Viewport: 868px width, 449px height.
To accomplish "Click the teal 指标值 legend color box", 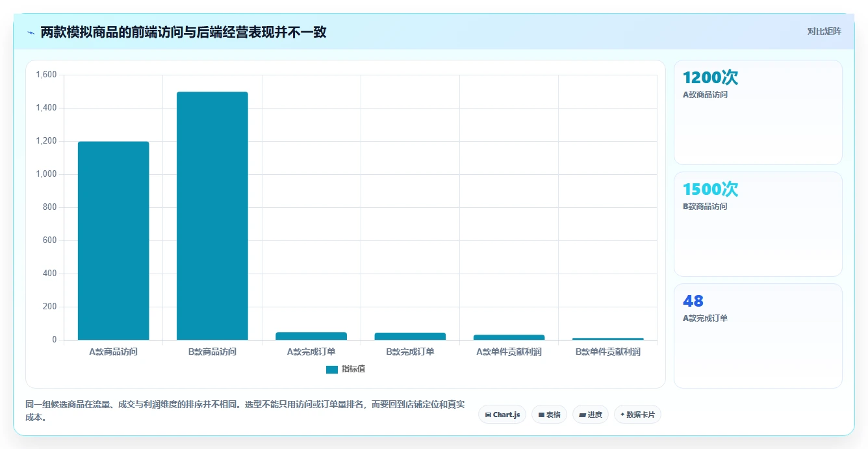I will click(332, 369).
